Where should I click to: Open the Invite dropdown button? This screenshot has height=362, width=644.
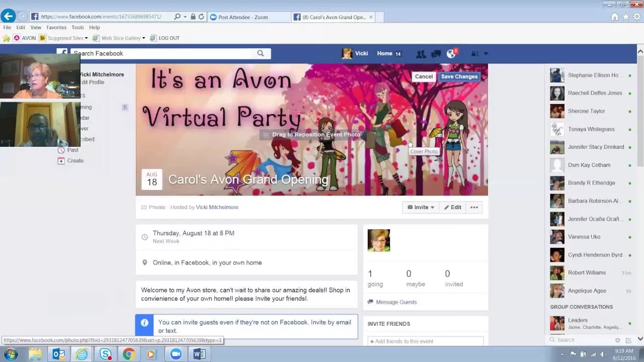tap(421, 207)
